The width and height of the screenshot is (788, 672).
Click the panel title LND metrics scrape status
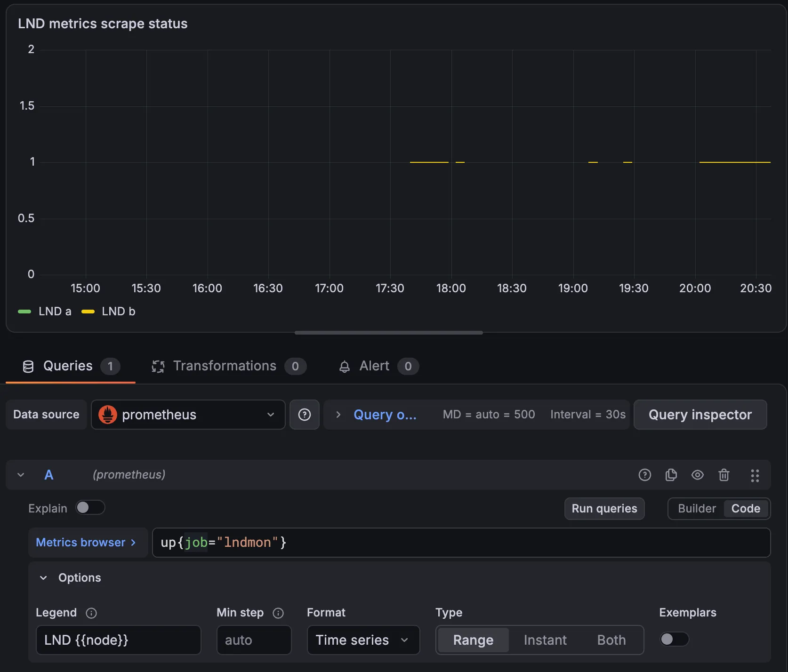pos(103,24)
